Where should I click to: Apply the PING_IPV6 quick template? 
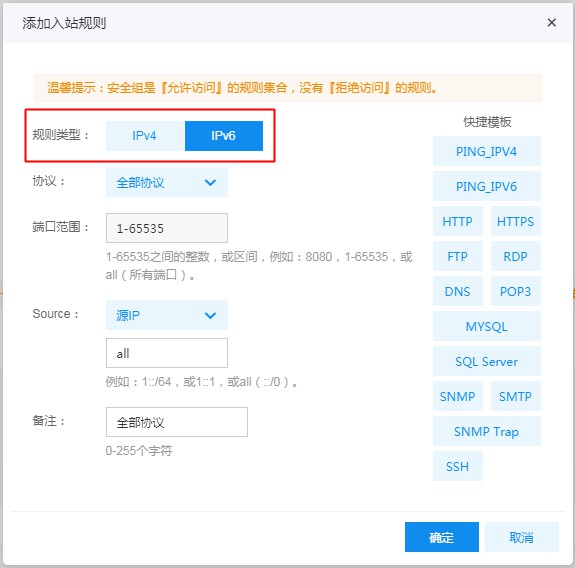click(x=487, y=186)
